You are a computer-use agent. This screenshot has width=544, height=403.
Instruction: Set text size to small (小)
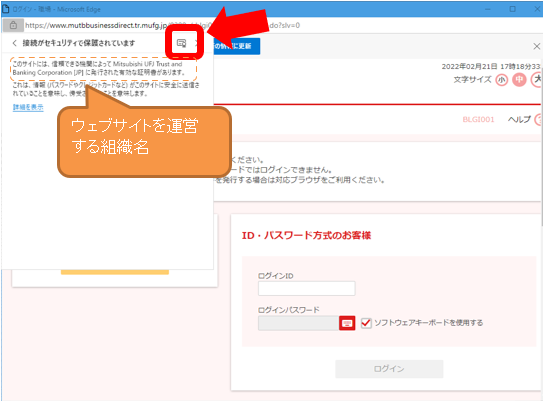(501, 80)
